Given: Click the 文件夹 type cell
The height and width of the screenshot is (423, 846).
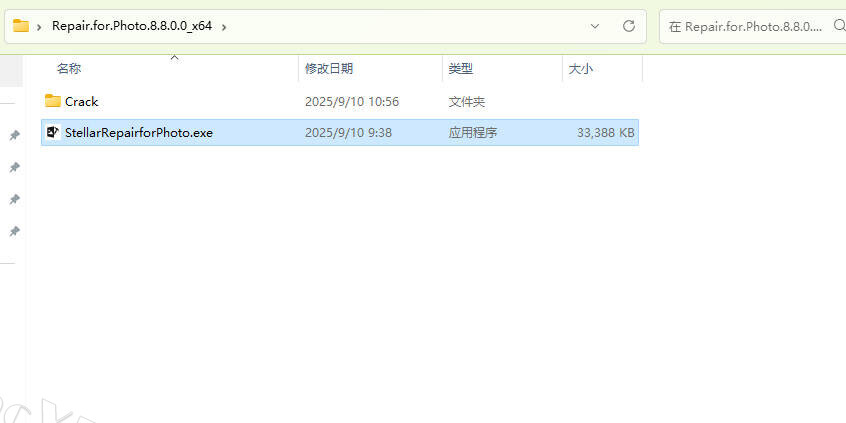Looking at the screenshot, I should [467, 101].
